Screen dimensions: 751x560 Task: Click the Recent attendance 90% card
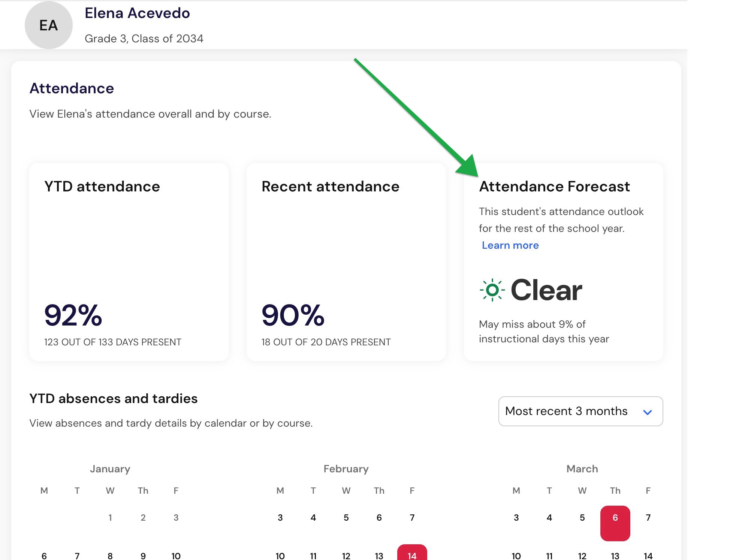click(x=346, y=262)
